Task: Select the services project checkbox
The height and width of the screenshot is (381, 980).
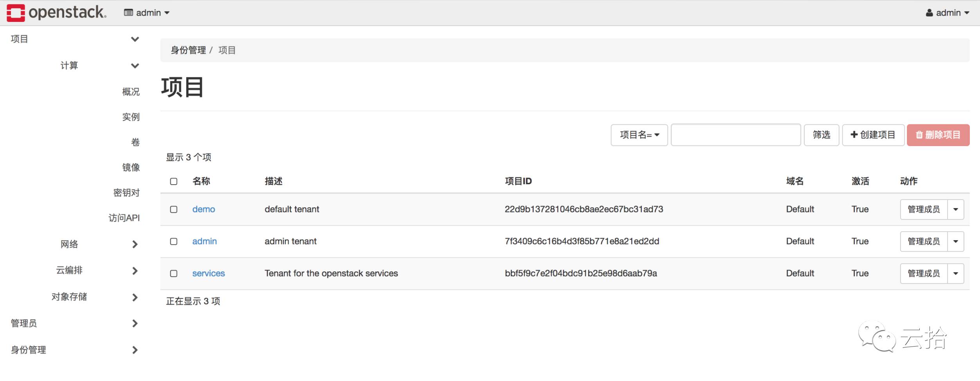Action: 174,273
